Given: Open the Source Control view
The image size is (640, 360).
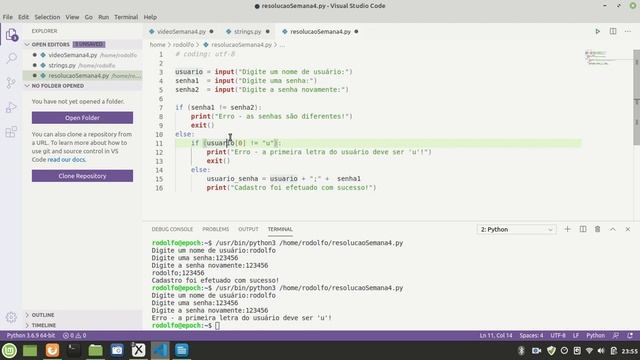Looking at the screenshot, I should pos(11,83).
